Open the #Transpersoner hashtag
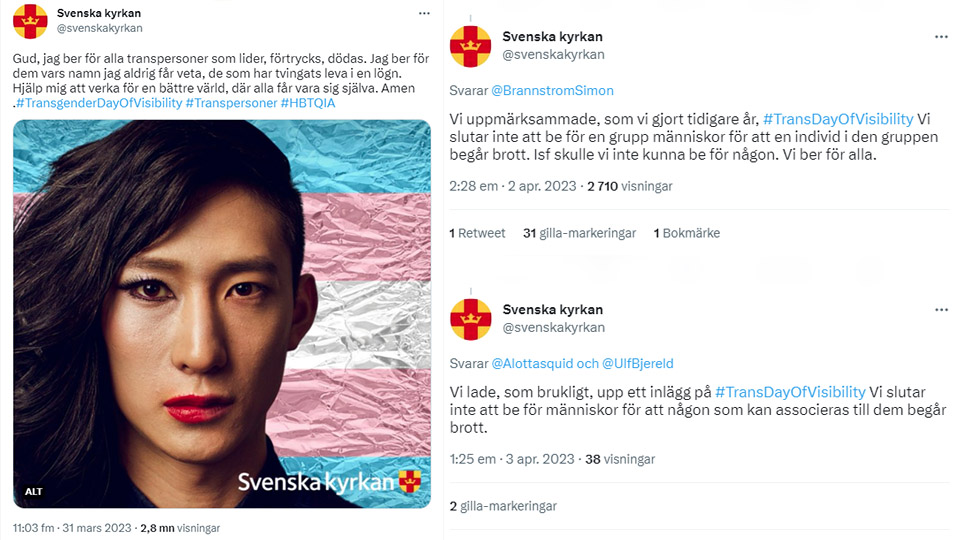Viewport: 960px width, 540px height. (231, 103)
